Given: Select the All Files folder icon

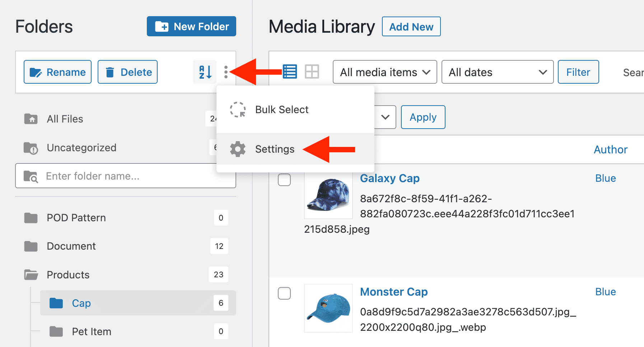Looking at the screenshot, I should click(31, 119).
